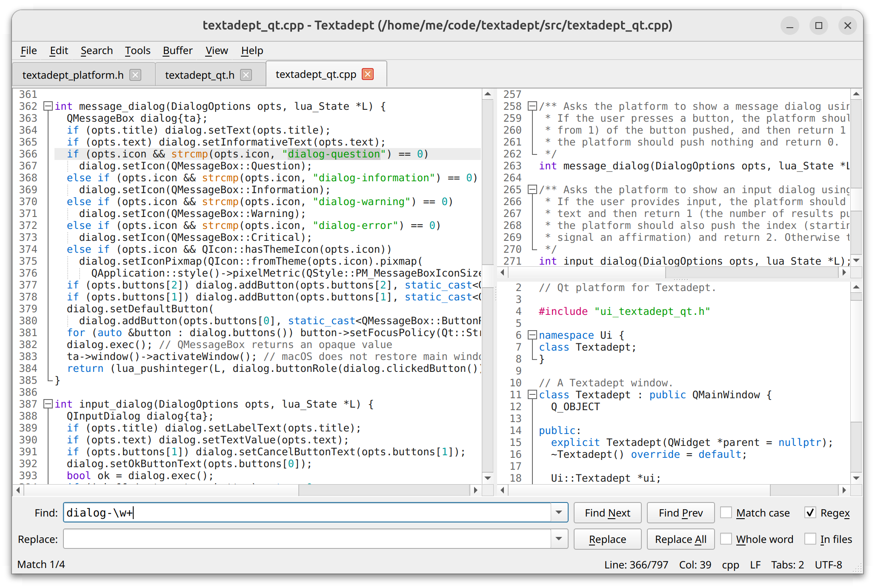The height and width of the screenshot is (588, 875).
Task: Click the Find Next button
Action: click(x=607, y=513)
